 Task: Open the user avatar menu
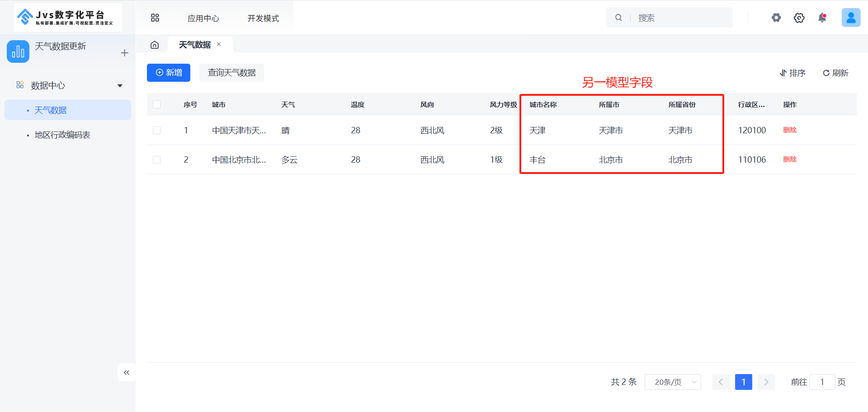[x=851, y=18]
